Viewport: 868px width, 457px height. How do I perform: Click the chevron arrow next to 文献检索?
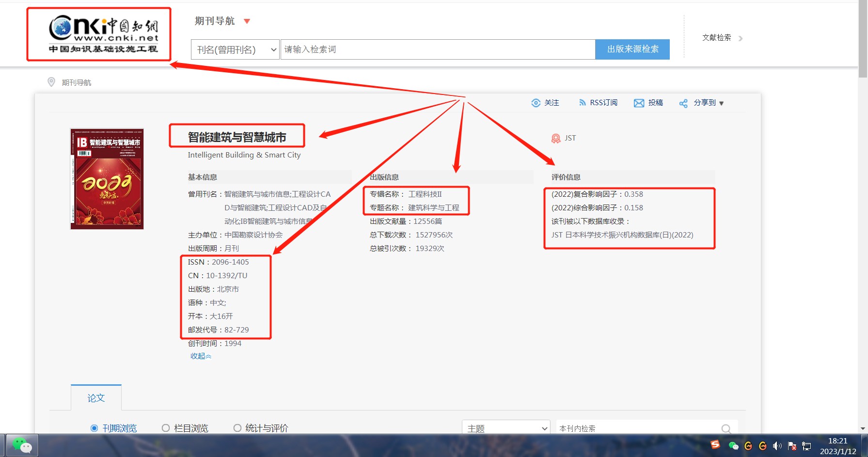point(741,38)
